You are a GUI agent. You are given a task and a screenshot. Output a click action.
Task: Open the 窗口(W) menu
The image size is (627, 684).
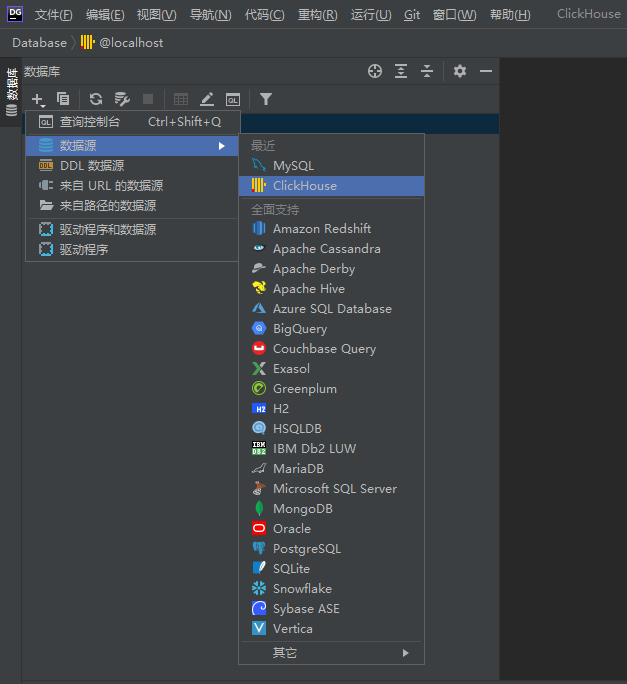tap(455, 15)
